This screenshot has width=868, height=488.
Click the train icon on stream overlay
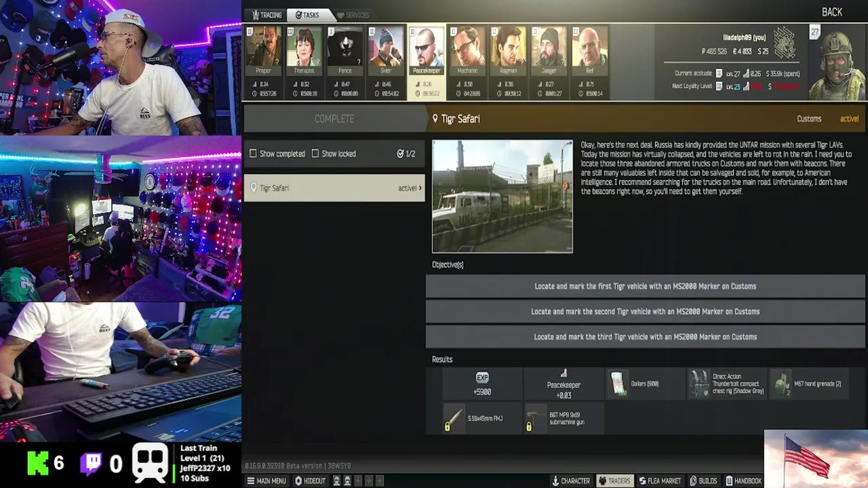(x=150, y=462)
